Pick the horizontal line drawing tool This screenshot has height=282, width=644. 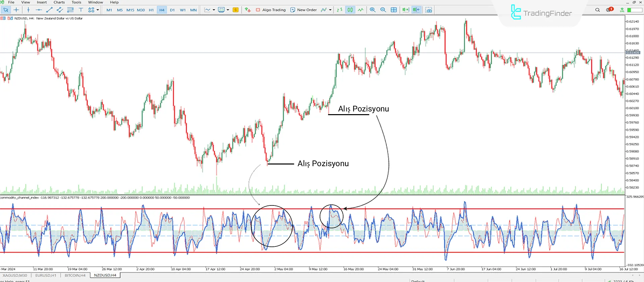(39, 10)
